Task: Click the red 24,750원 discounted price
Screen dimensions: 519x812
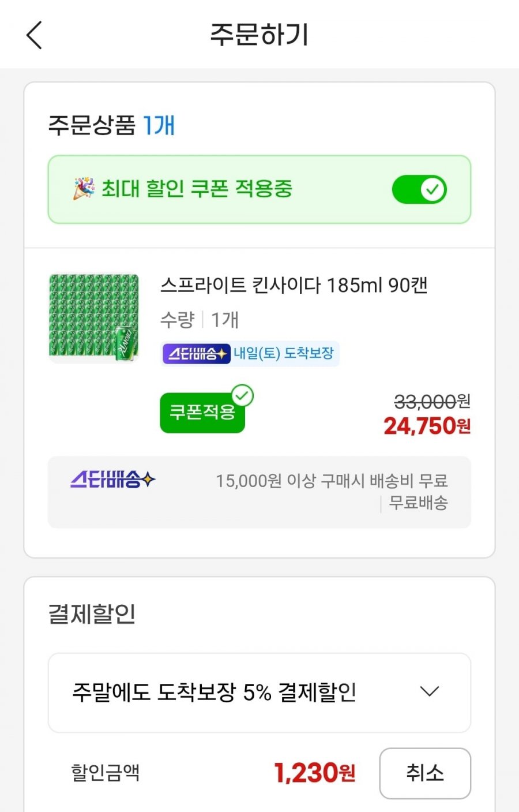Action: pyautogui.click(x=427, y=426)
